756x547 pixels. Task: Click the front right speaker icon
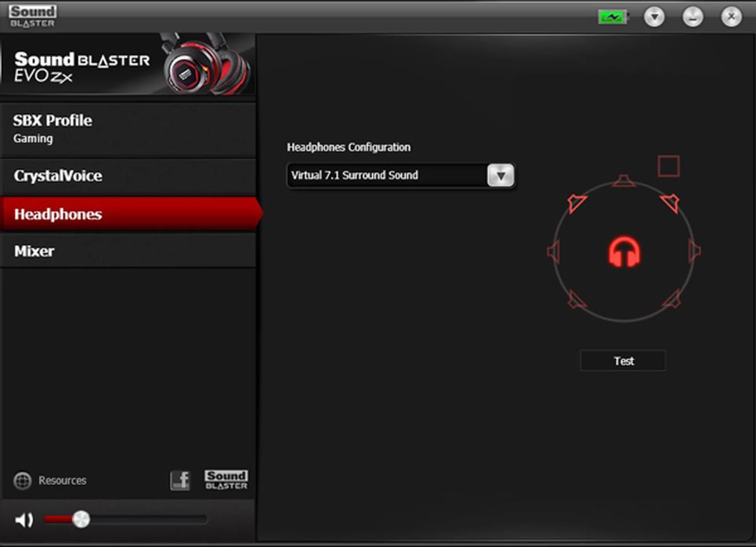pos(670,203)
